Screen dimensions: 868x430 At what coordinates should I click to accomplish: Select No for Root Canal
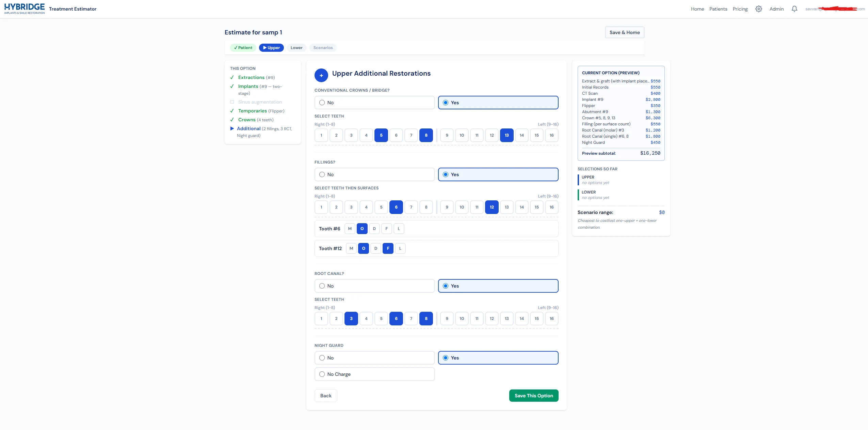click(374, 286)
